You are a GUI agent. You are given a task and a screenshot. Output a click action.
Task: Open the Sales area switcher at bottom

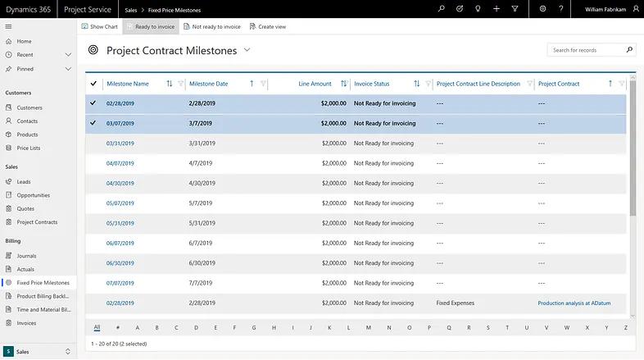tap(38, 351)
